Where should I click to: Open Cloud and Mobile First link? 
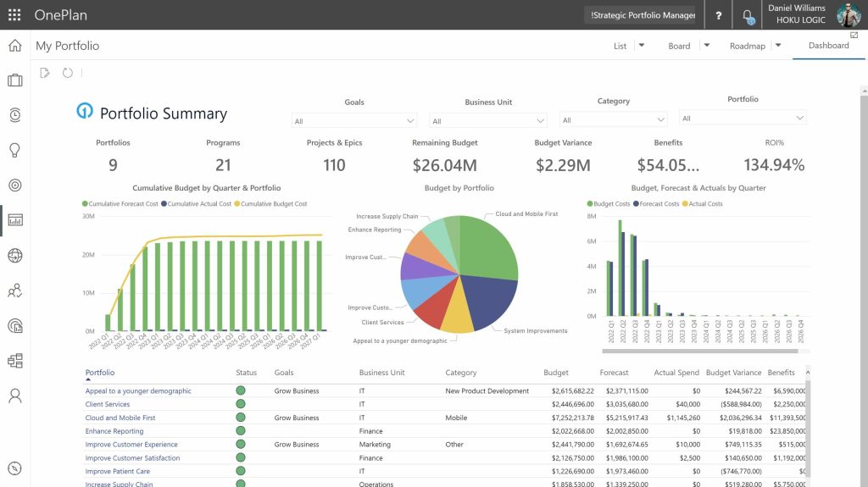pyautogui.click(x=120, y=418)
